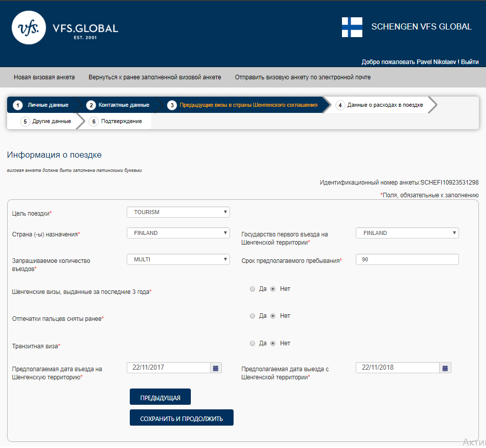Open the Цель поездки dropdown showing TOURISM
The height and width of the screenshot is (448, 486).
pos(178,212)
